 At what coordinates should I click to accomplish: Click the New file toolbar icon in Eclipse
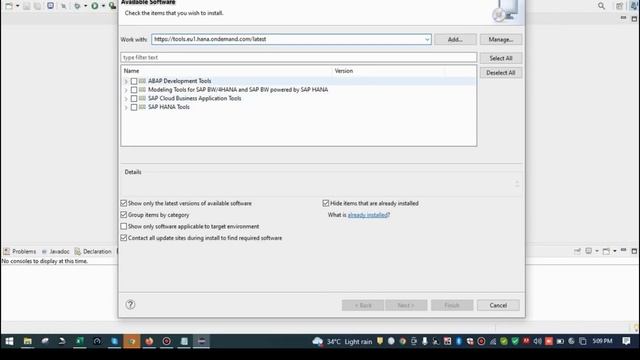tap(9, 6)
